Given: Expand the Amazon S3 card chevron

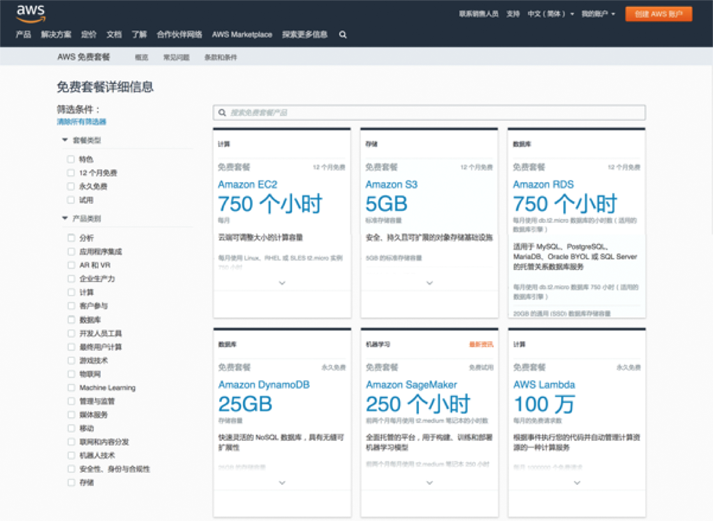Looking at the screenshot, I should pos(429,283).
